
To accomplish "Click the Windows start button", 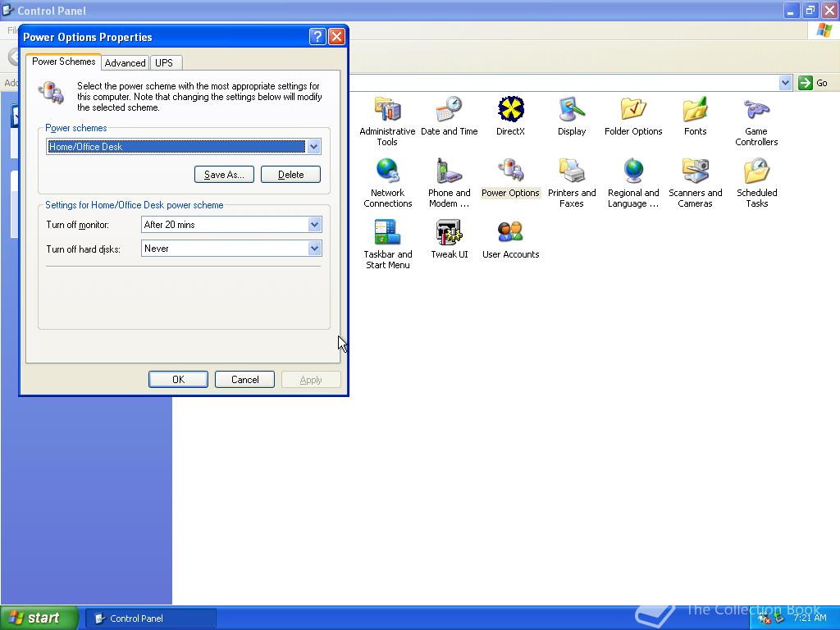I will pos(39,618).
